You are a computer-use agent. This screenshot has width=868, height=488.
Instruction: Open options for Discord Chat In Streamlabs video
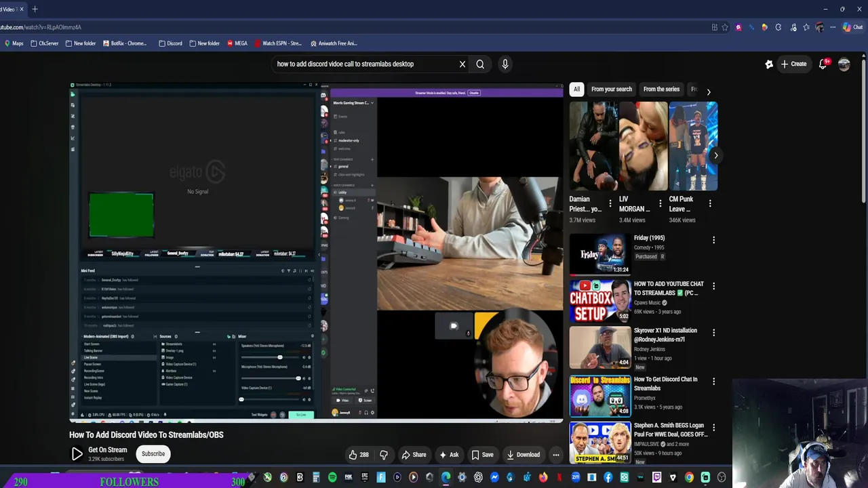tap(713, 382)
